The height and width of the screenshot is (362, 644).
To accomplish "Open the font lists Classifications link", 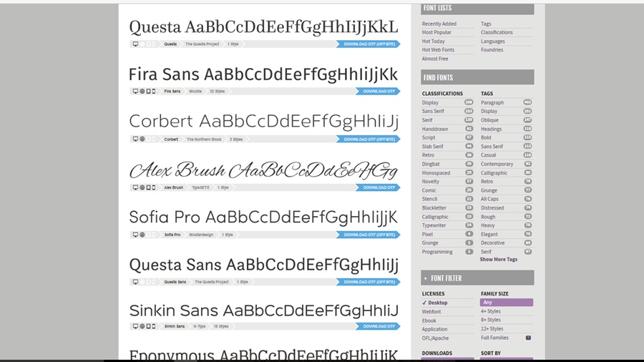I will (497, 32).
